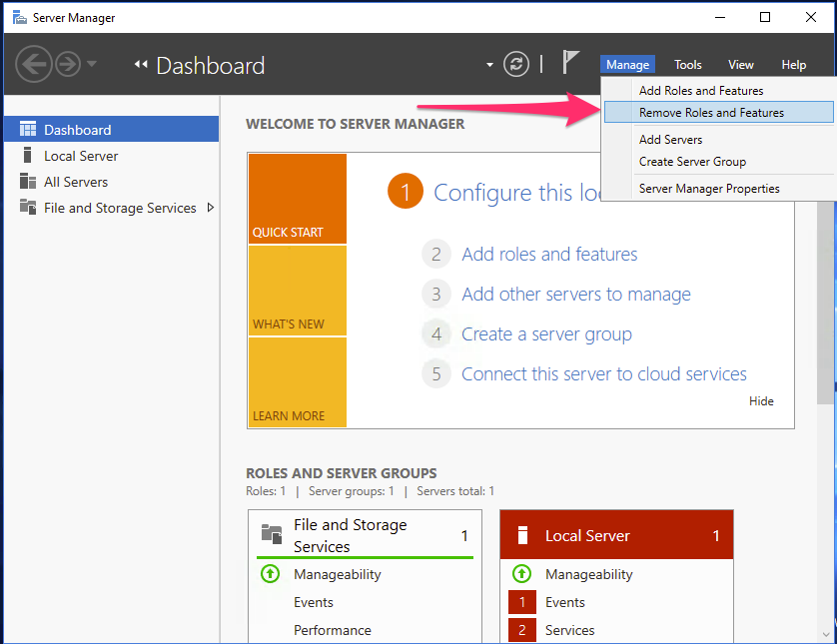The image size is (837, 644).
Task: Open the Learn More tile
Action: coord(298,382)
